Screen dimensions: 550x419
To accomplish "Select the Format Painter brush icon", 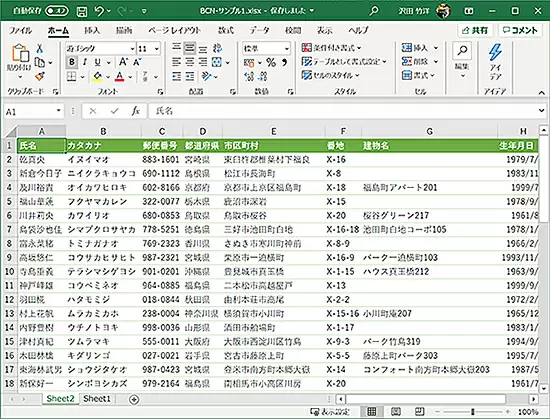I will click(40, 76).
